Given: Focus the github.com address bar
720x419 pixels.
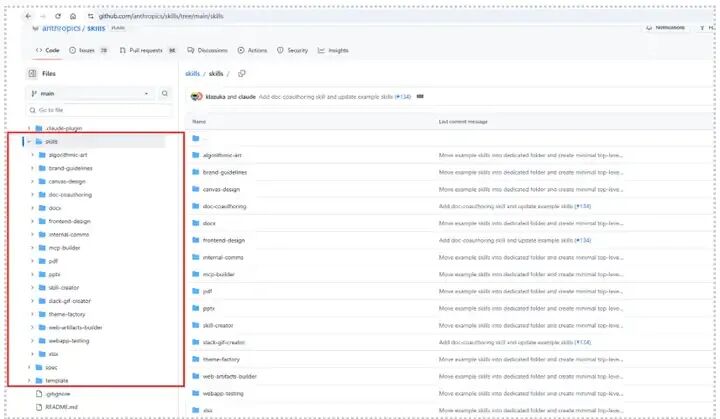Looking at the screenshot, I should (161, 16).
